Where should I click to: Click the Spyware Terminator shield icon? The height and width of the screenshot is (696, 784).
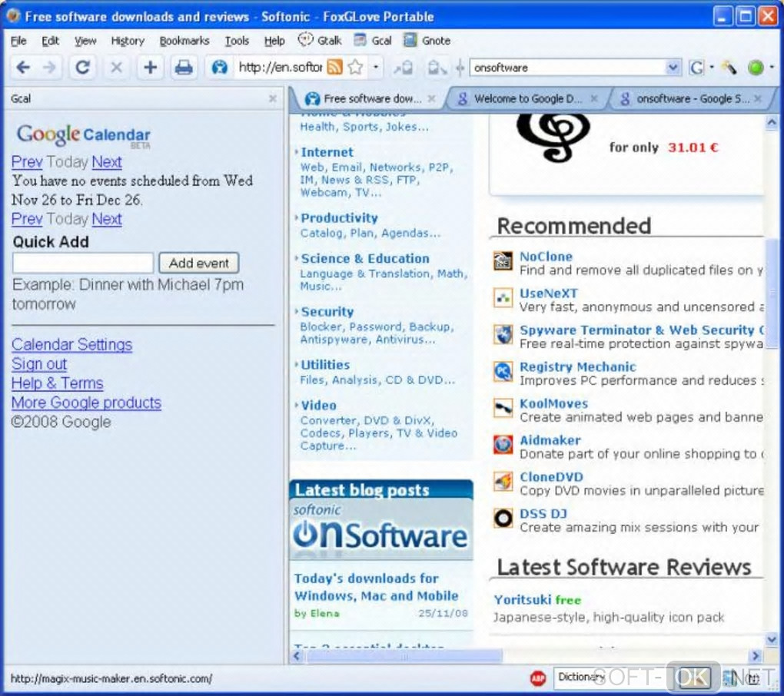(503, 334)
